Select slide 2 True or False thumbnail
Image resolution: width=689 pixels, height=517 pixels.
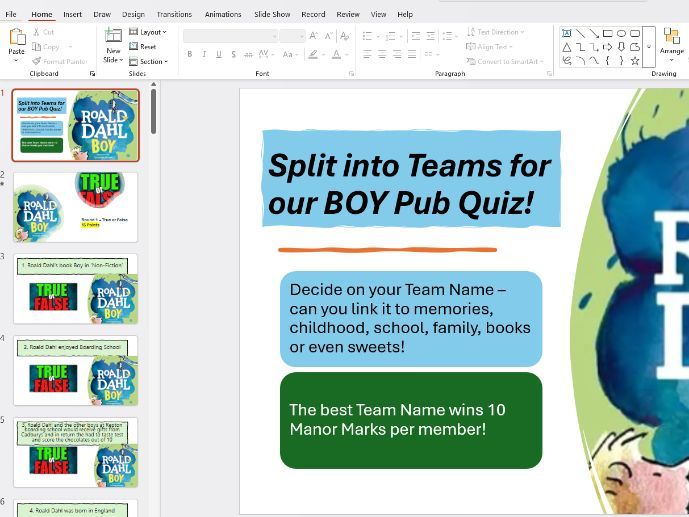(75, 207)
